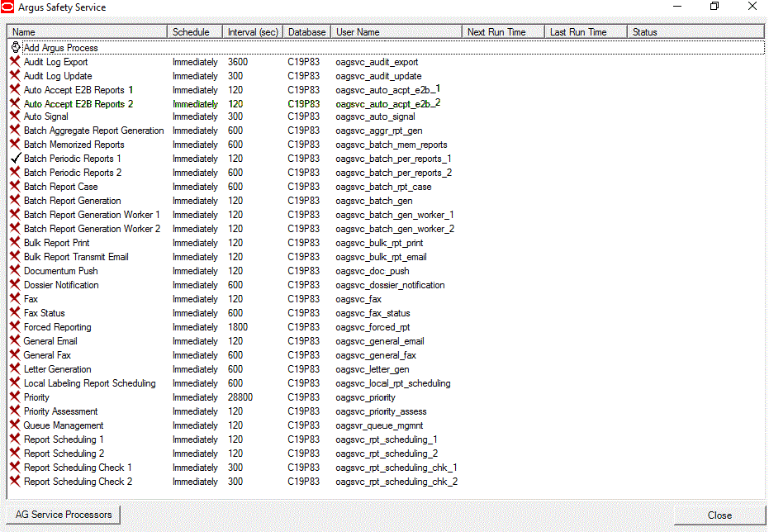Click red X icon for Bulk Report Transmit Email

pos(15,256)
